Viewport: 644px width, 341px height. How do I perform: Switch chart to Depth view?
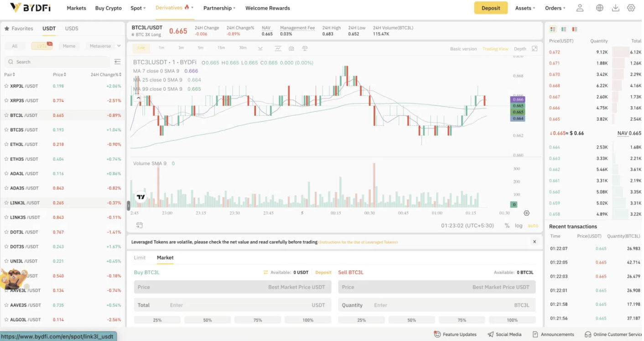coord(520,49)
